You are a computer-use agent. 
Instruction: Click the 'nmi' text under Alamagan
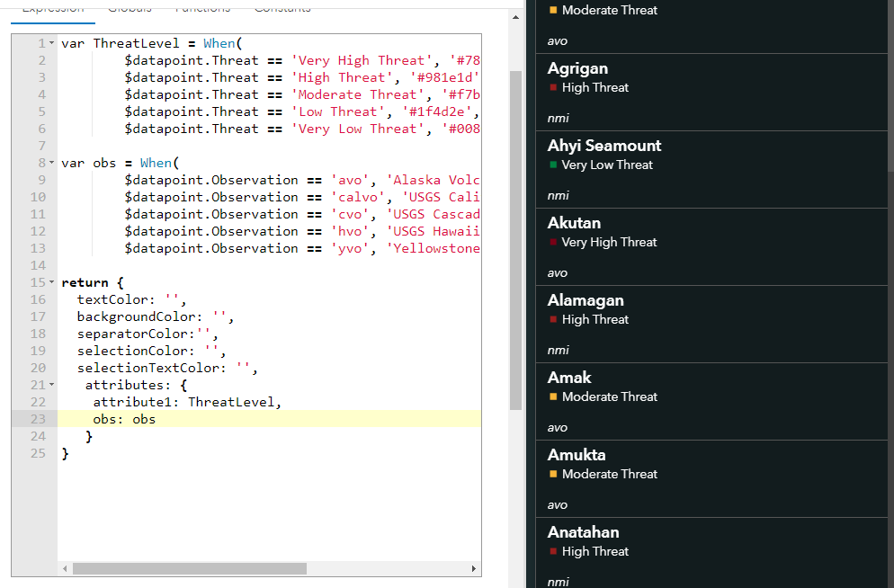[559, 351]
